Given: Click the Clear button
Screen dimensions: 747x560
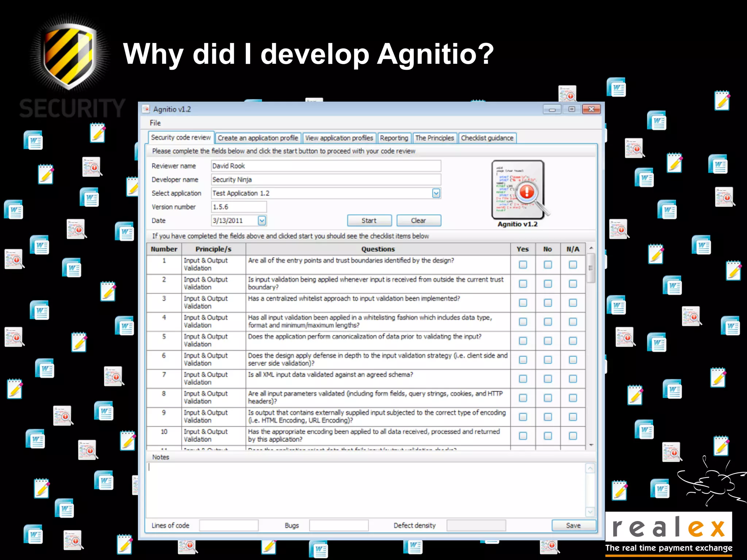Looking at the screenshot, I should (x=418, y=221).
